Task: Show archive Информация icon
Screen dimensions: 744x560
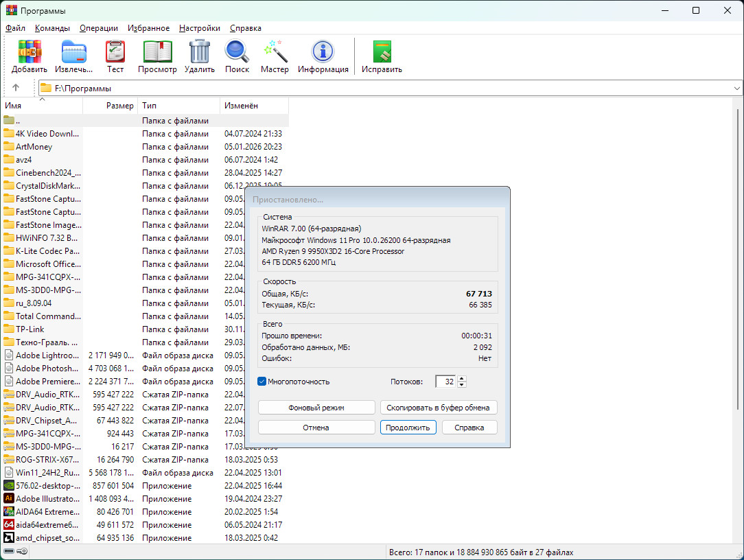Action: click(x=323, y=51)
